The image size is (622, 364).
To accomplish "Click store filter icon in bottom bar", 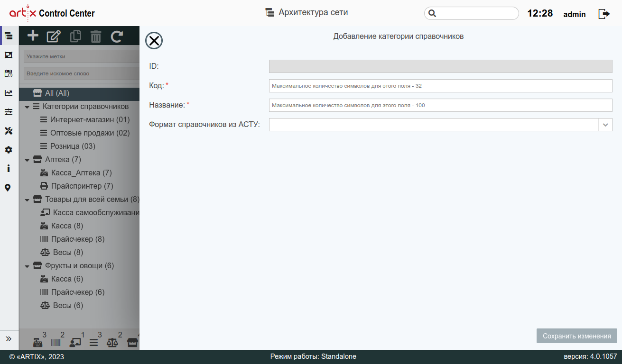I will 133,342.
